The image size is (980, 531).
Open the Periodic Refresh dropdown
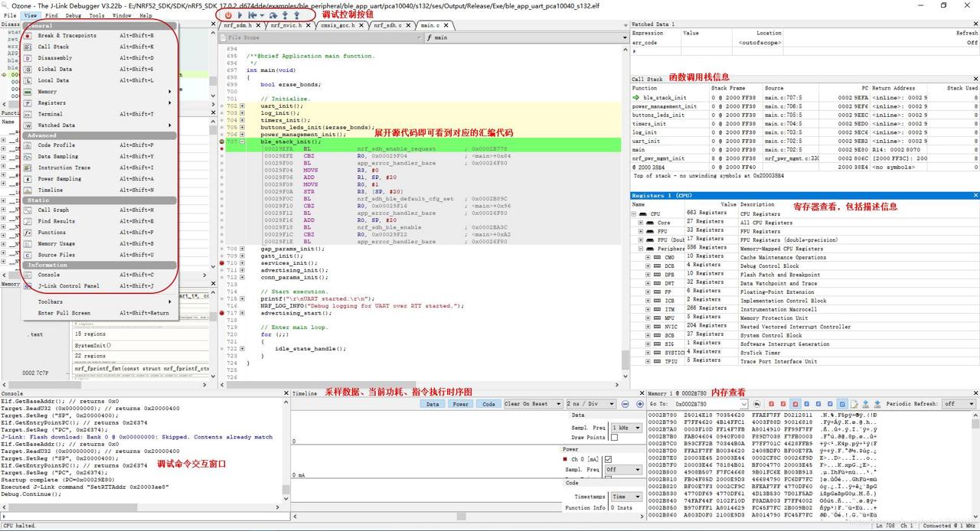[x=959, y=404]
